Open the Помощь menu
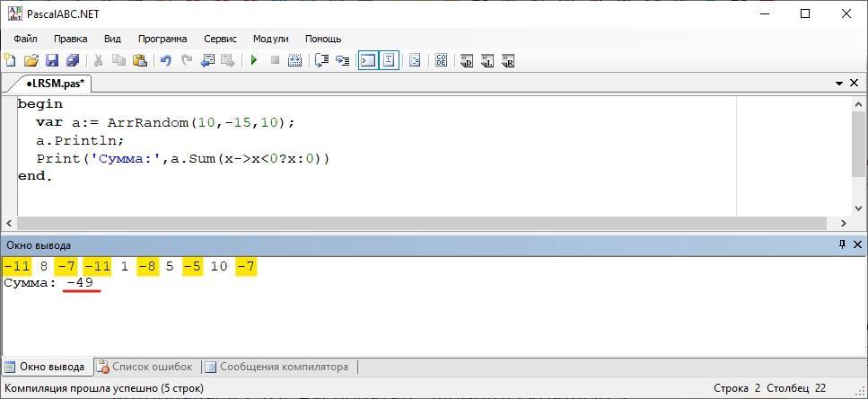This screenshot has width=868, height=399. pos(323,39)
